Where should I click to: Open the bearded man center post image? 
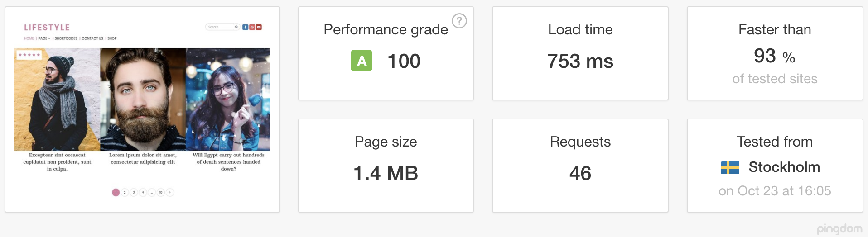[143, 100]
